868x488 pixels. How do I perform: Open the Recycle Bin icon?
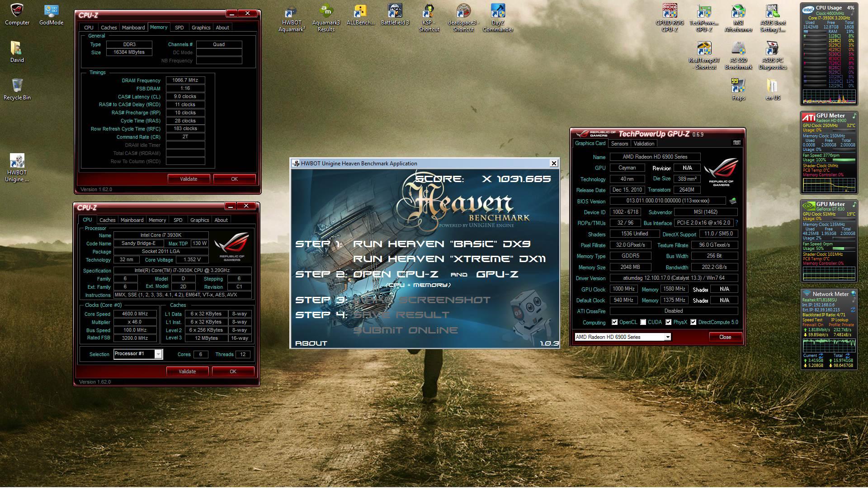pos(17,89)
